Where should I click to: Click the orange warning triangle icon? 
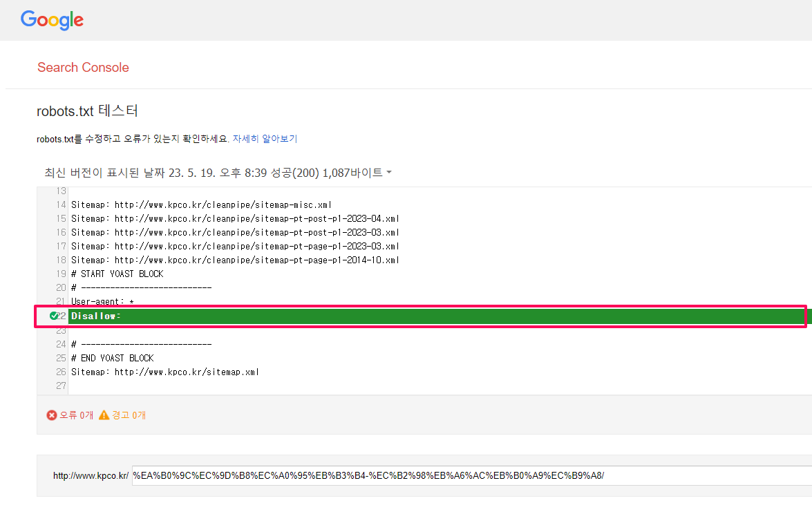(104, 415)
